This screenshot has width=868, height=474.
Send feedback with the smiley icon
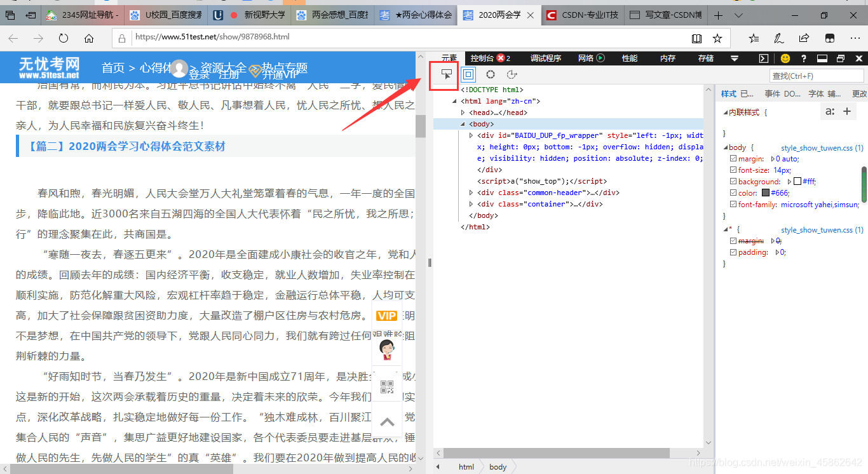785,58
